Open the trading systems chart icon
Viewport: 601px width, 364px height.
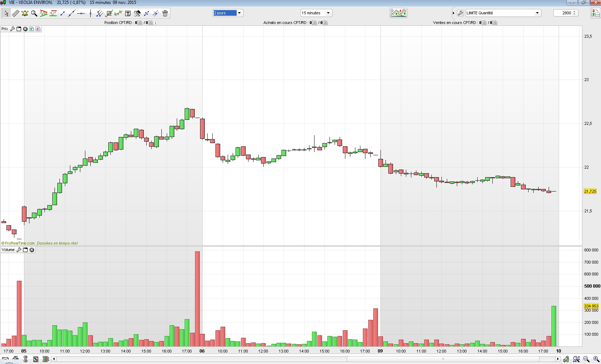pos(398,13)
